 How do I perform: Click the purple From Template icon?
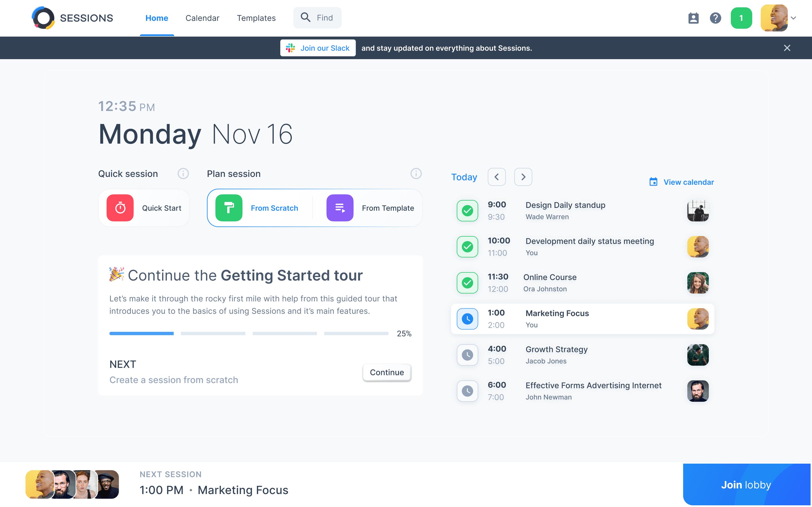(339, 208)
